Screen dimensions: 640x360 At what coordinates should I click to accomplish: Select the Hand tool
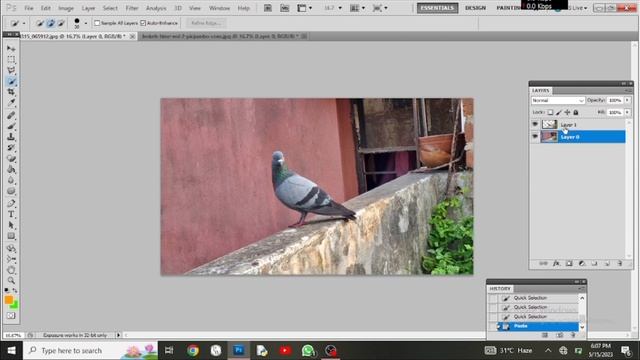click(11, 270)
